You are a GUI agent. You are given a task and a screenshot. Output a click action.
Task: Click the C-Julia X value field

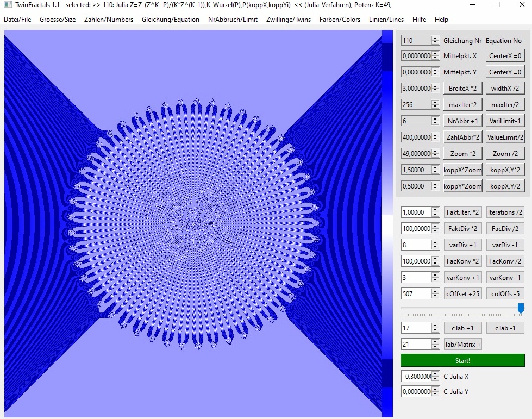421,376
